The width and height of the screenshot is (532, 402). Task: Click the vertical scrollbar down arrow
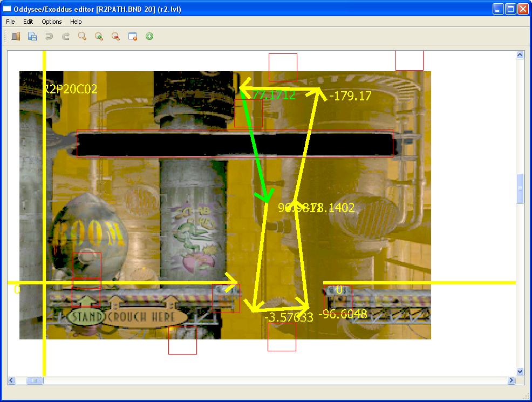pos(520,372)
